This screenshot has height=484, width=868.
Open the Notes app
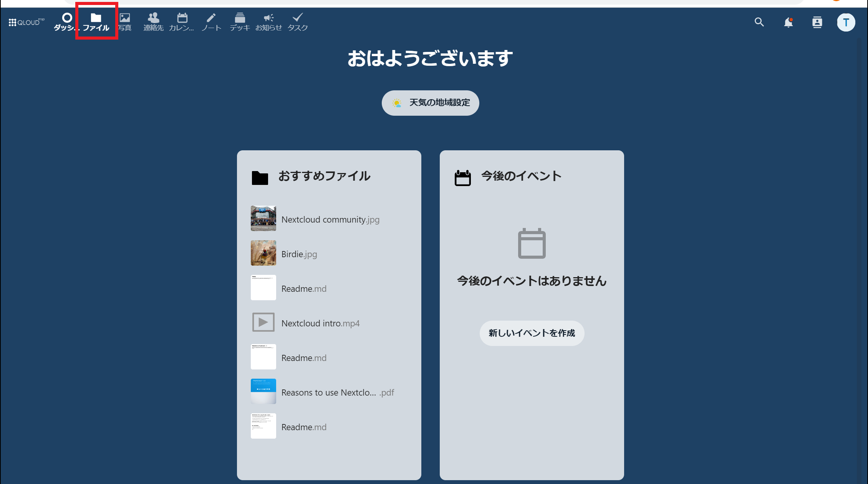pos(211,21)
